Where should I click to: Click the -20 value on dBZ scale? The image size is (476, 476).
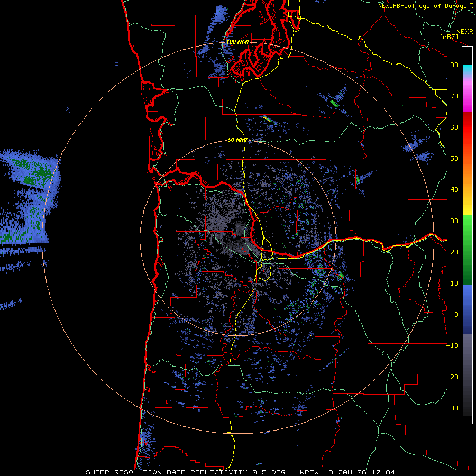click(x=452, y=377)
